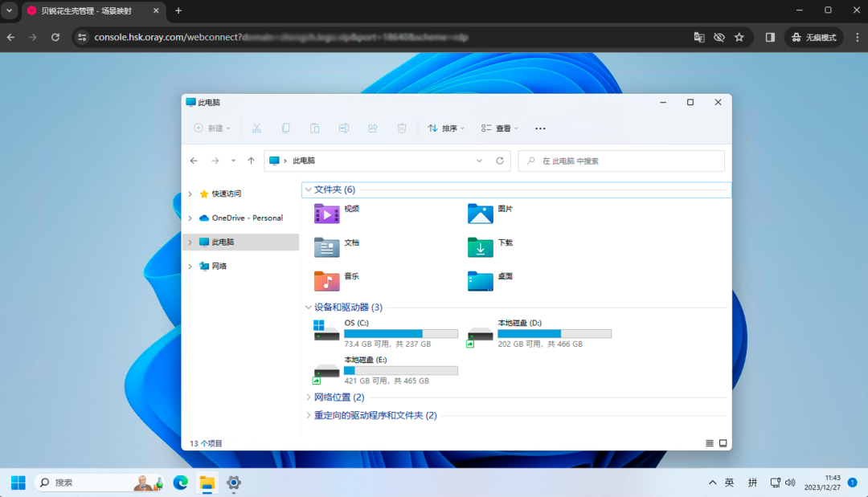Select the 本地磁盘 (D:) drive
The width and height of the screenshot is (868, 497).
tap(540, 333)
